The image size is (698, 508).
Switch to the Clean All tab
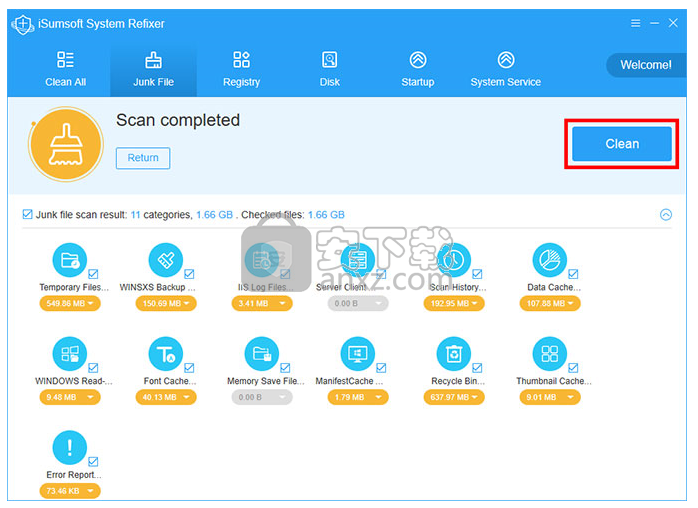65,69
